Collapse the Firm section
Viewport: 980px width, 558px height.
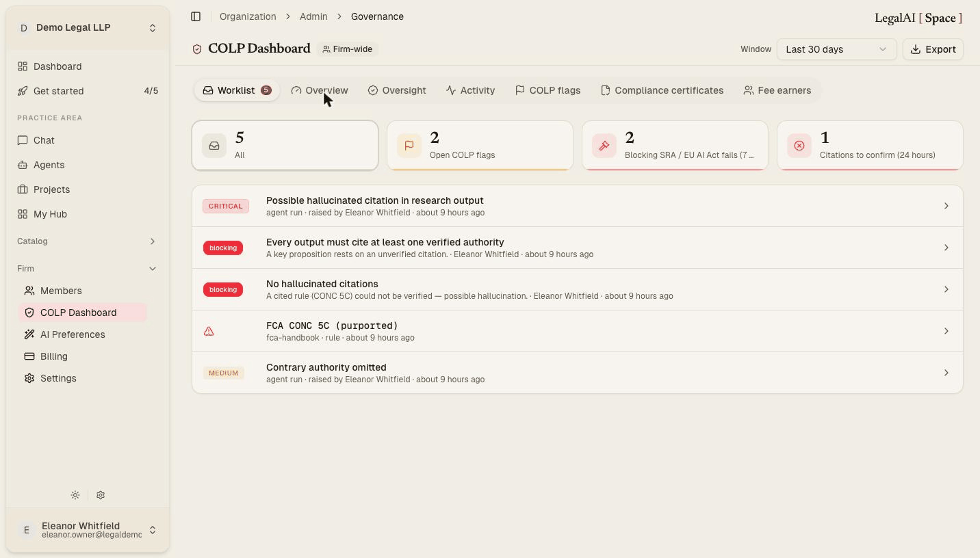pos(88,269)
